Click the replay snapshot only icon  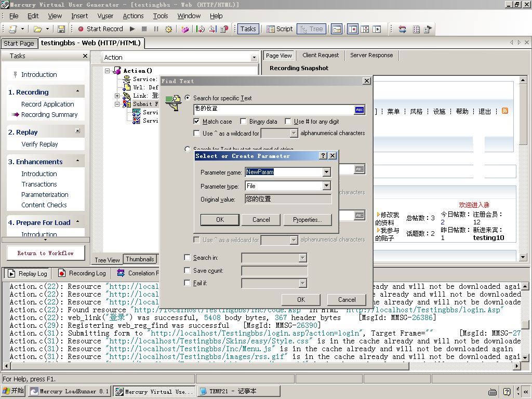(377, 29)
